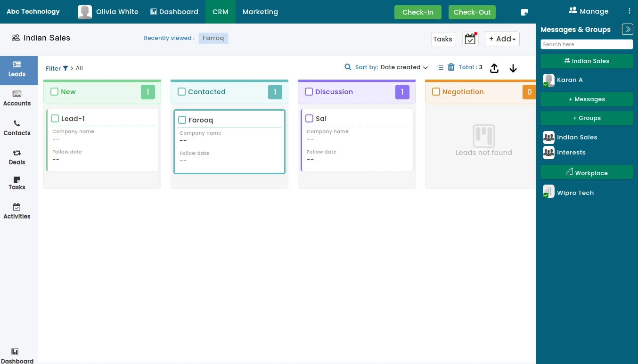Tick the Sai card checkbox
The width and height of the screenshot is (638, 364).
309,119
